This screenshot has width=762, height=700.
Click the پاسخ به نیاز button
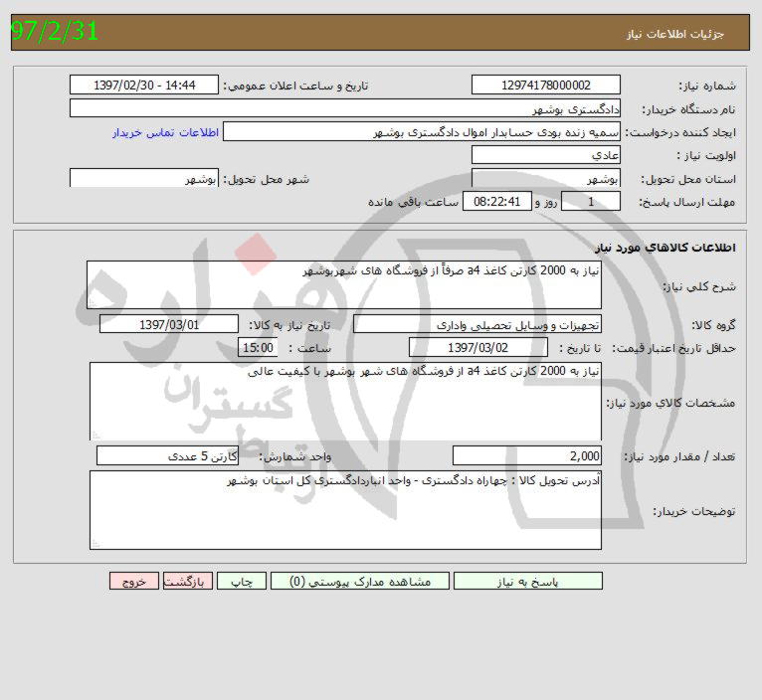517,582
